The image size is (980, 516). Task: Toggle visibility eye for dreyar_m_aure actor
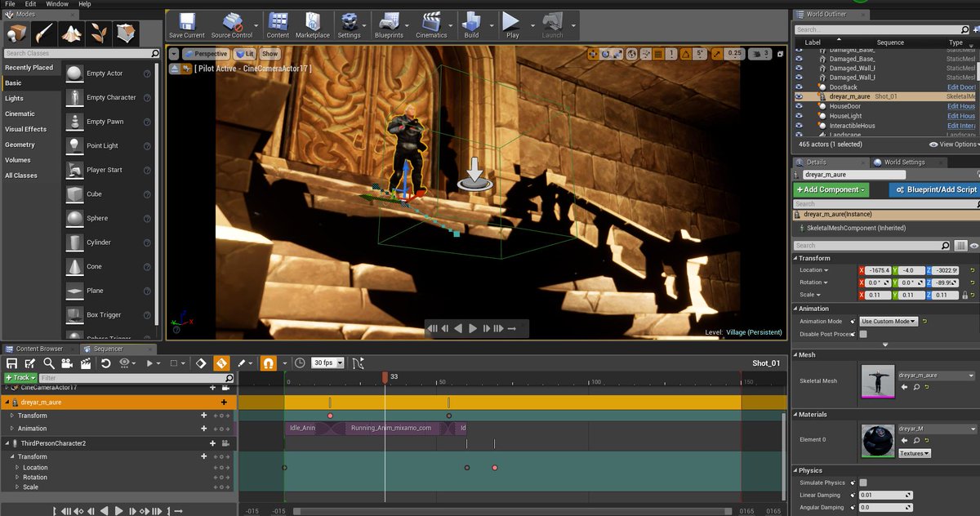coord(799,96)
